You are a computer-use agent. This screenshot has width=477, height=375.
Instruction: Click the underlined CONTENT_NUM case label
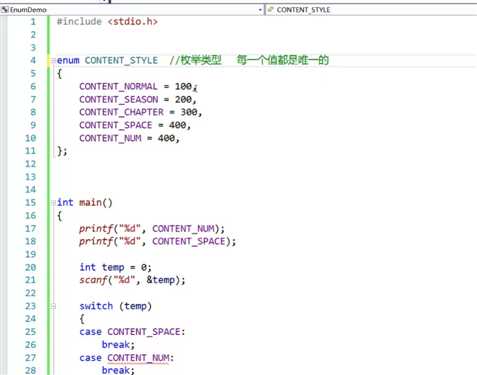pyautogui.click(x=138, y=358)
